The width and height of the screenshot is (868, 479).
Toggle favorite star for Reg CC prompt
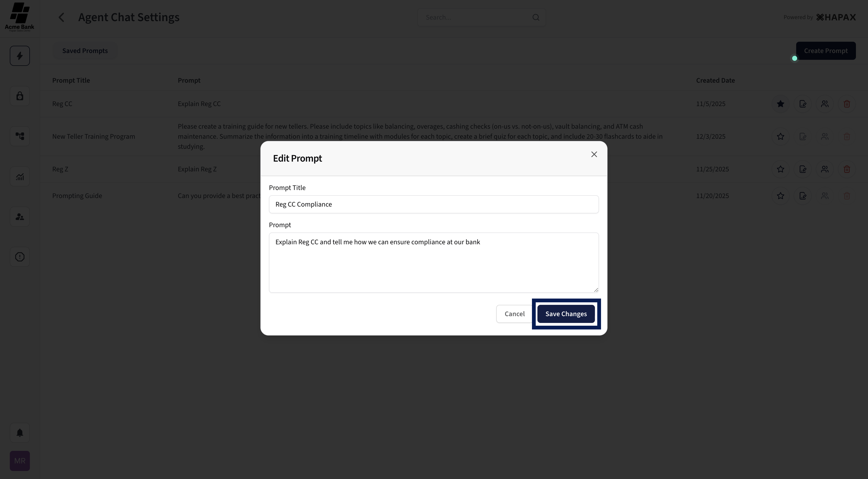click(780, 104)
